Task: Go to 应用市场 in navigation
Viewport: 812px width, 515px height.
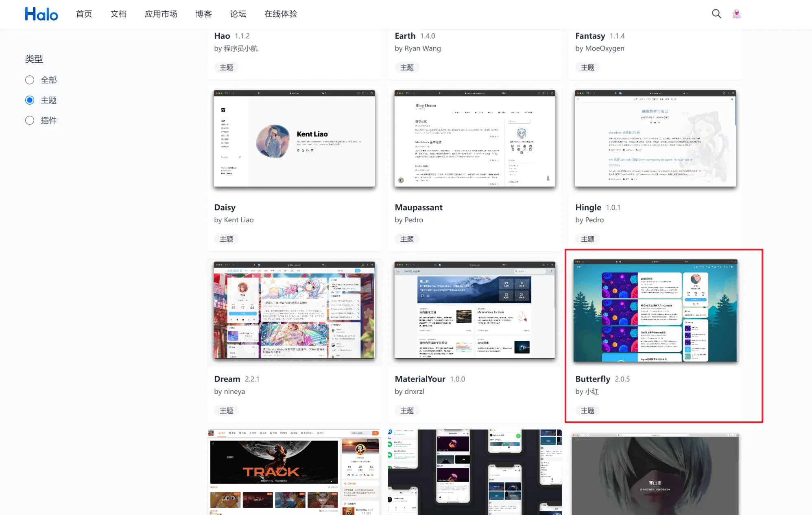Action: pos(161,14)
